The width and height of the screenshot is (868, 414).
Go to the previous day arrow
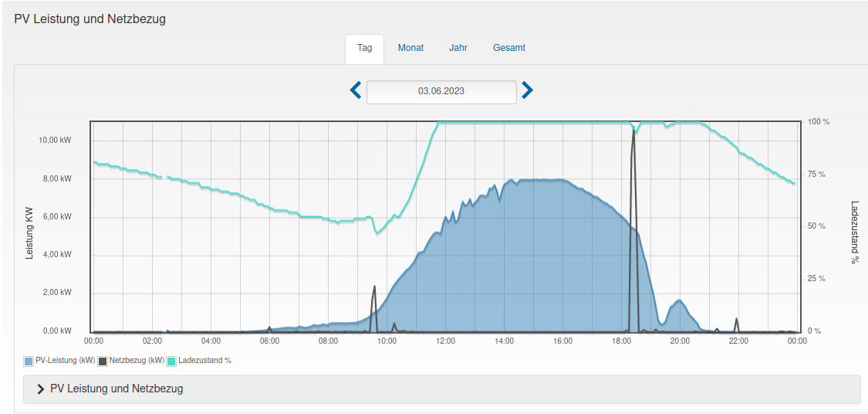(x=356, y=90)
